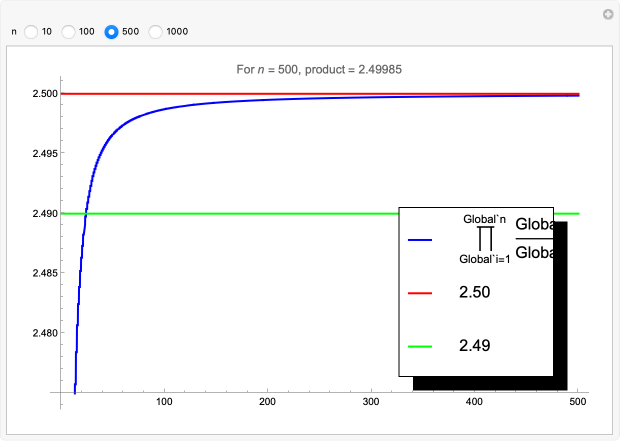Set n to 1000 via radio button
This screenshot has width=620, height=442.
pos(156,32)
